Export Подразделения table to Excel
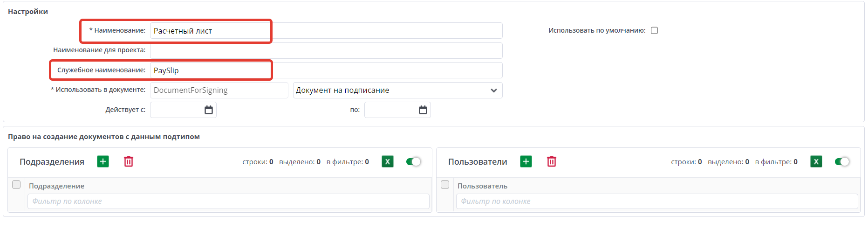Viewport: 868px width, 244px height. click(x=388, y=161)
